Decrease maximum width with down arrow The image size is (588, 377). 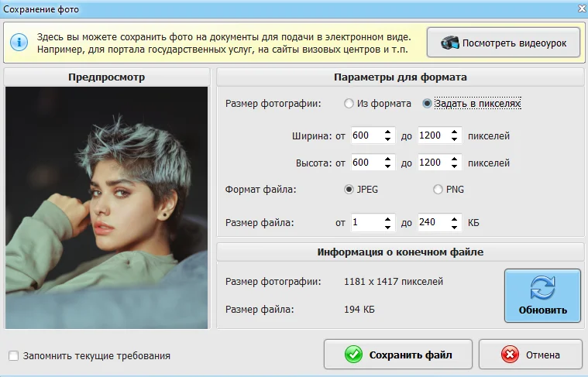tap(455, 139)
